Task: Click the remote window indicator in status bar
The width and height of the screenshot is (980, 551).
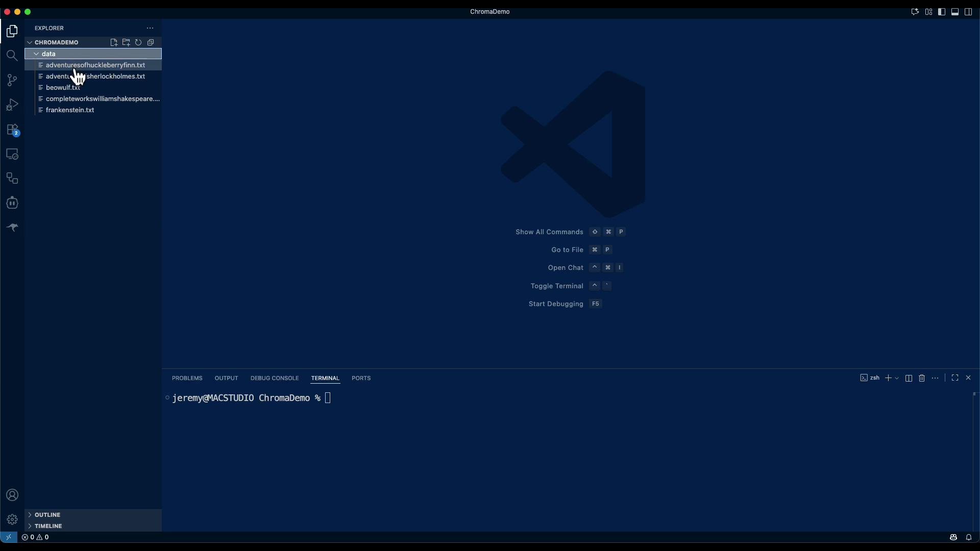Action: click(9, 537)
